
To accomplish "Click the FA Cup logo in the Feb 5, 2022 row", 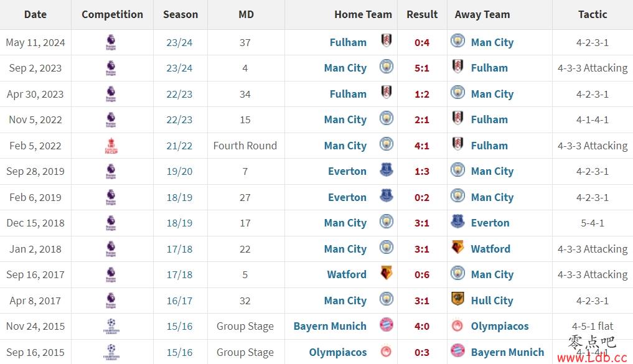I will pyautogui.click(x=111, y=146).
